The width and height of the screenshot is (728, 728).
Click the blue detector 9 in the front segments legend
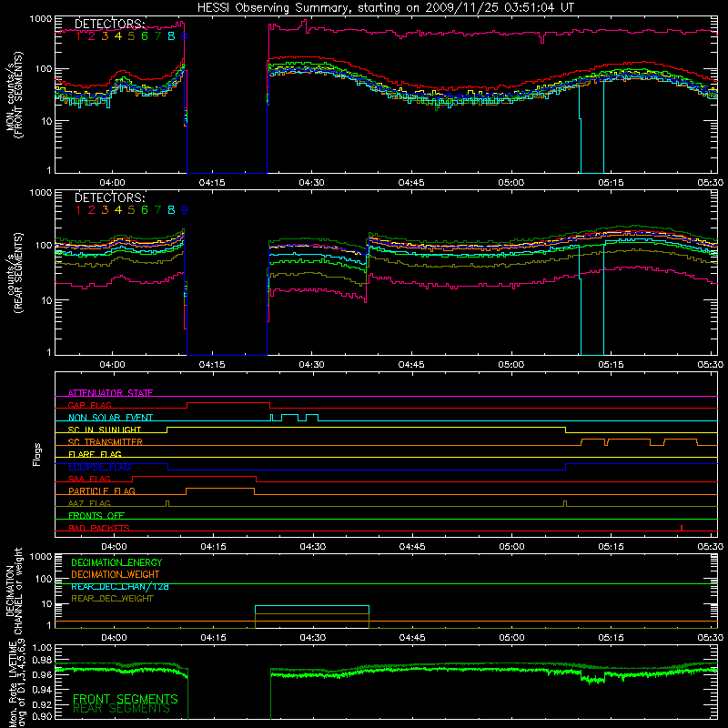[185, 35]
